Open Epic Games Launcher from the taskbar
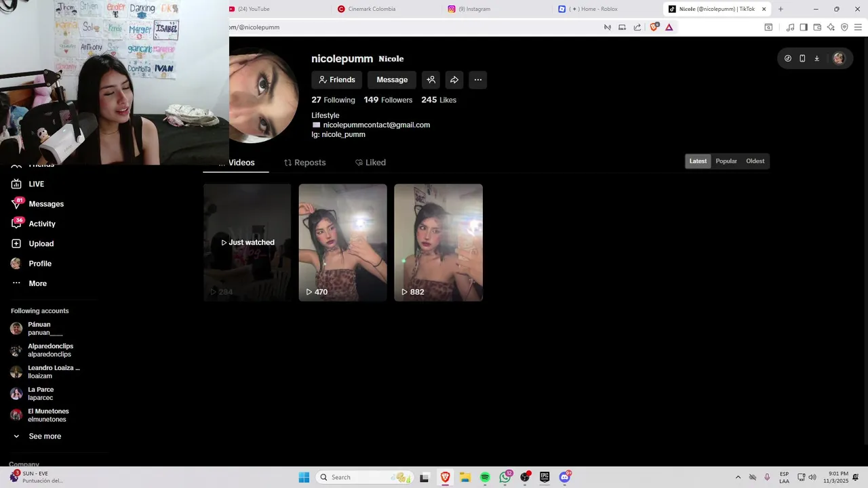 (545, 477)
